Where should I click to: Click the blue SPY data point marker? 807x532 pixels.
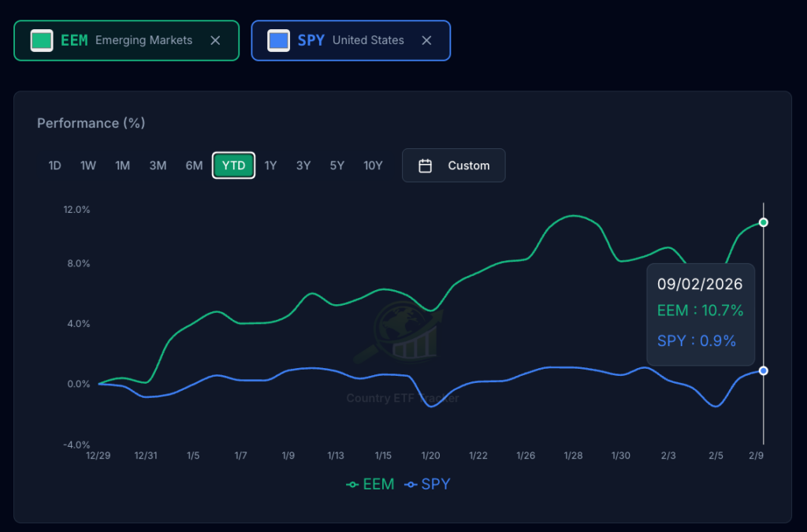763,371
